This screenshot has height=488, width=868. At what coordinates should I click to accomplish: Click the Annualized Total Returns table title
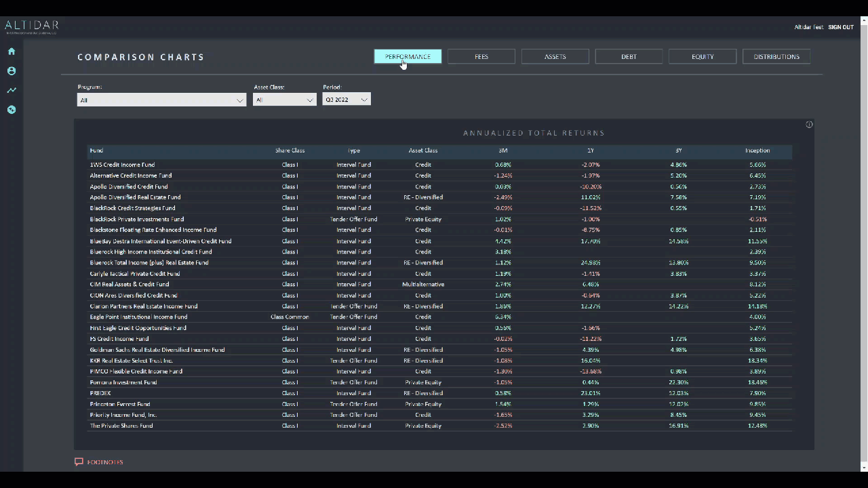tap(534, 133)
